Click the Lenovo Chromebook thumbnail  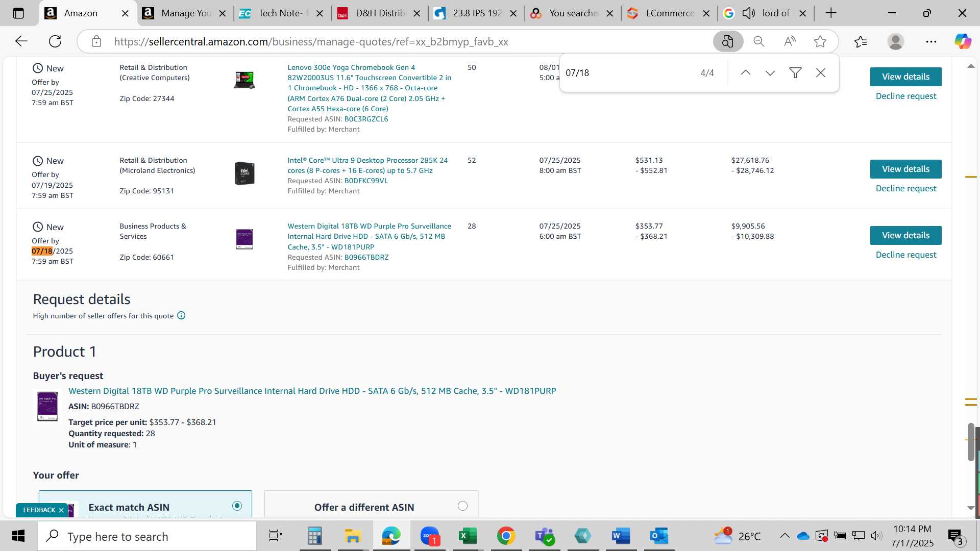pyautogui.click(x=244, y=80)
